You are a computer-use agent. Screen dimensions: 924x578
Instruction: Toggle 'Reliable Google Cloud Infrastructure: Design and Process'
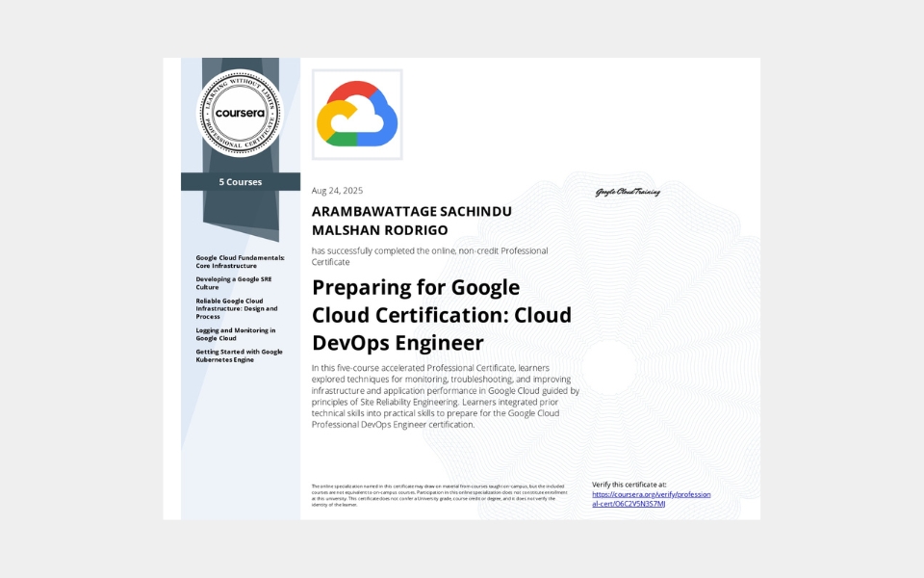pos(237,308)
